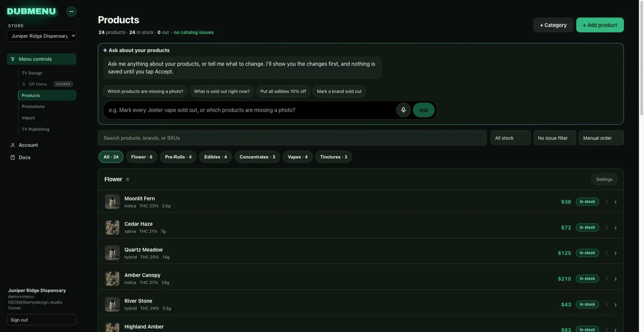
Task: Open Flower category Settings
Action: [604, 179]
